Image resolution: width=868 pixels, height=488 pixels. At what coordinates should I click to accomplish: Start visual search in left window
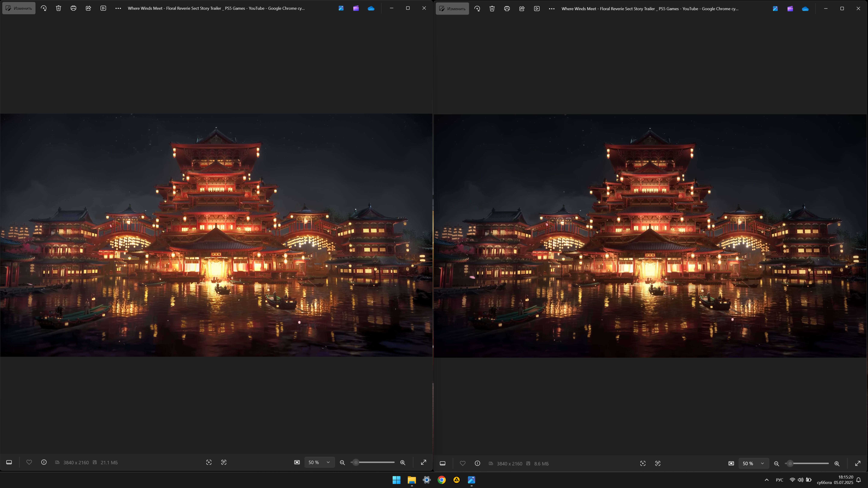click(209, 462)
